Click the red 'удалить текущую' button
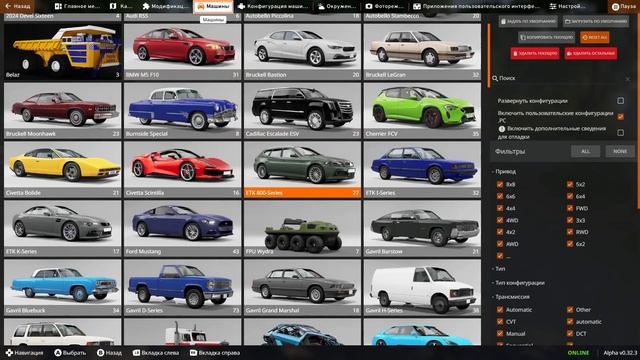640x360 pixels. 535,53
